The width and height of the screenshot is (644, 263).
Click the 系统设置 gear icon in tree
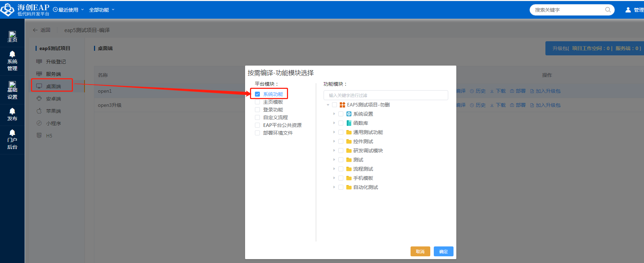349,114
